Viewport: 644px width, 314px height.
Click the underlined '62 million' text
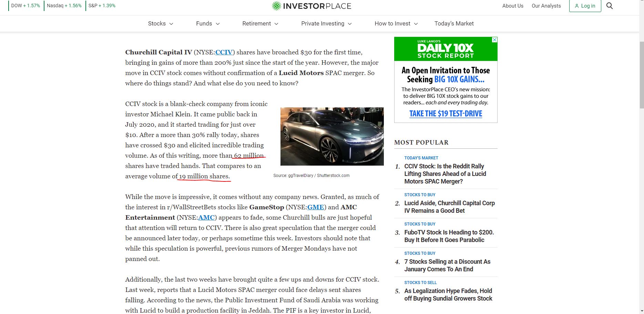pyautogui.click(x=249, y=156)
